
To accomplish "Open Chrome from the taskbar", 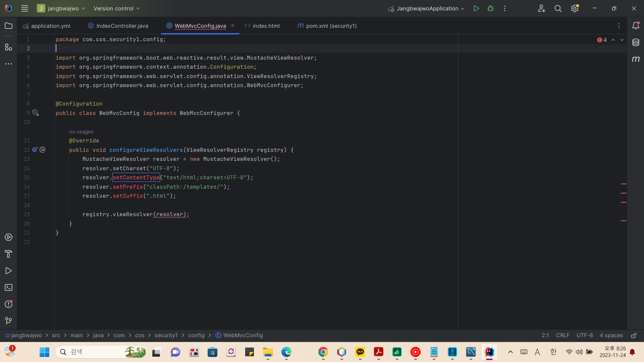I will coord(323,352).
